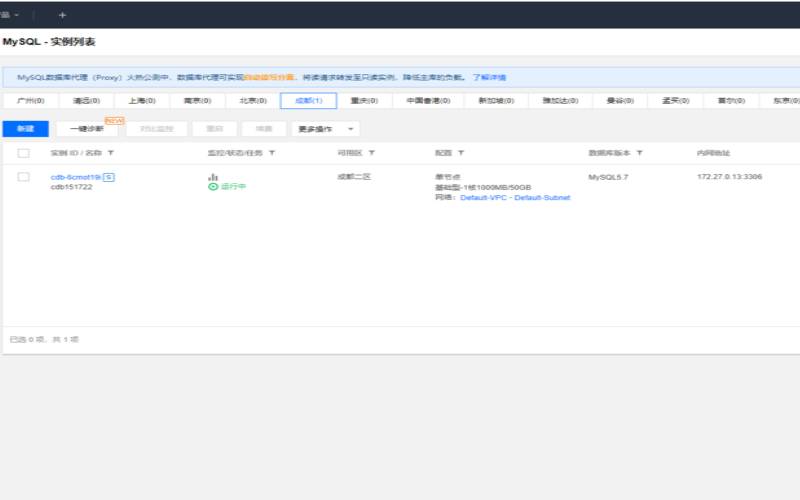Open the Default-VPC network link
800x500 pixels.
point(483,197)
